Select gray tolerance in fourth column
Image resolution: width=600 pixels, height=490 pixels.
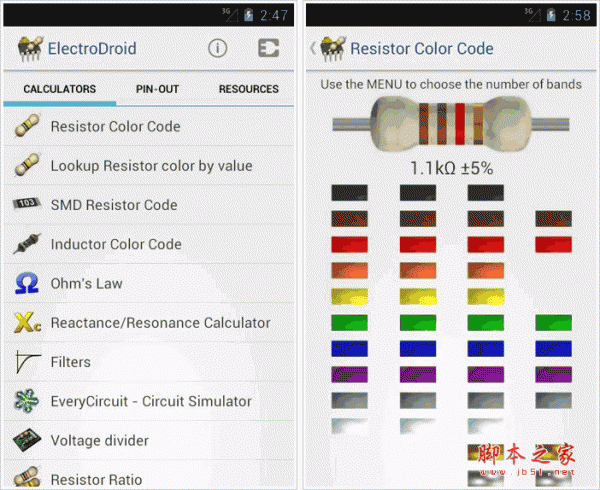[554, 400]
